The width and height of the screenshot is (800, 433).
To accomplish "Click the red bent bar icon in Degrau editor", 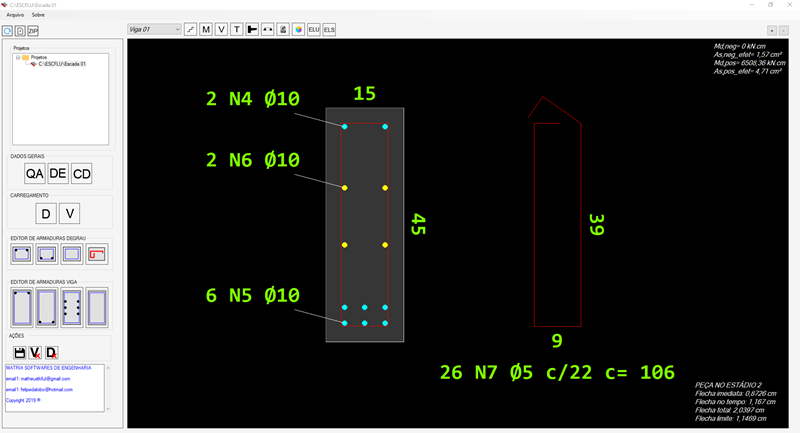I will click(x=96, y=254).
